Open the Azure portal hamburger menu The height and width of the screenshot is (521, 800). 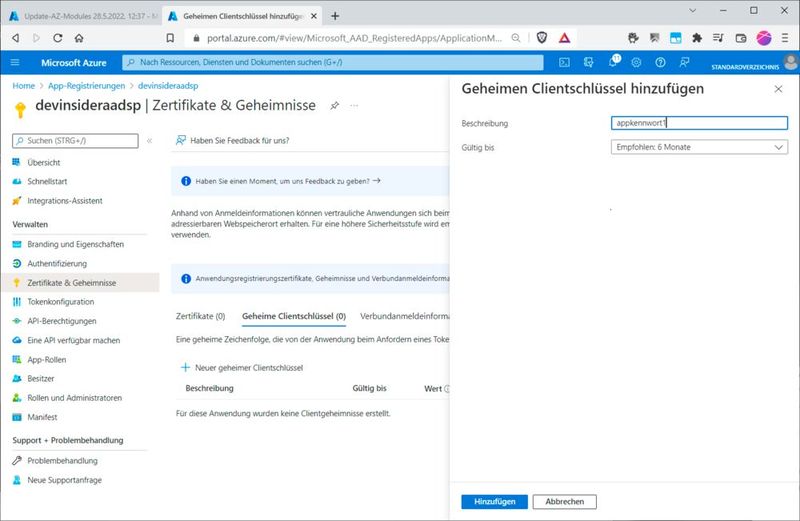15,62
